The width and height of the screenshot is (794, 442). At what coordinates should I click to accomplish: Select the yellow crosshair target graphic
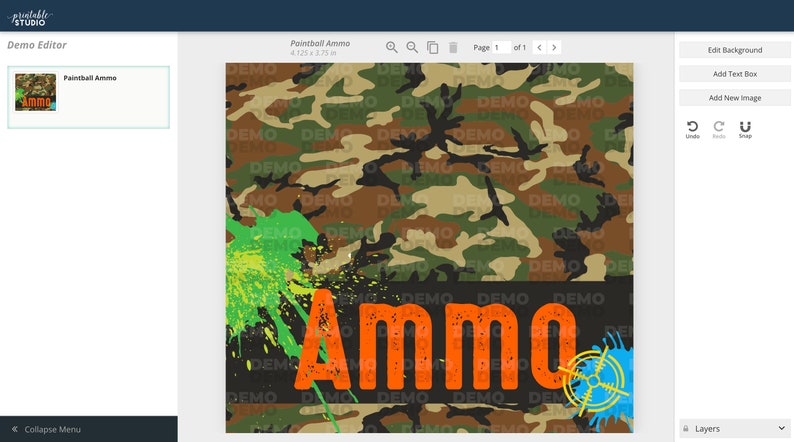click(593, 380)
